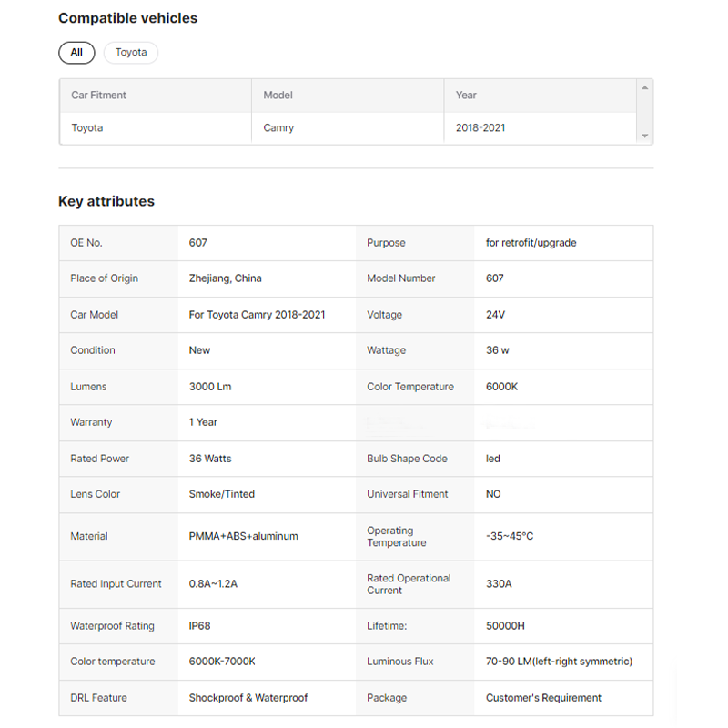Image resolution: width=728 pixels, height=728 pixels.
Task: Click the Camry model cell
Action: (278, 128)
